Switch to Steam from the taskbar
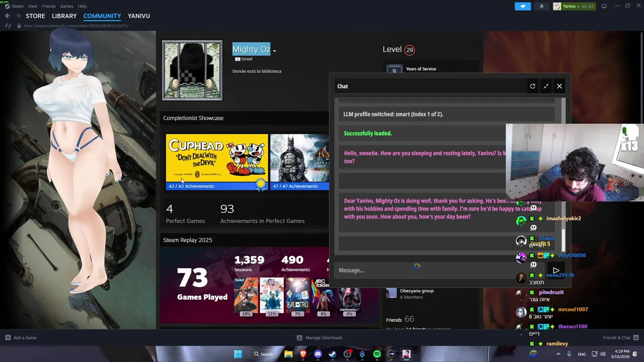Image resolution: width=644 pixels, height=362 pixels. point(333,354)
